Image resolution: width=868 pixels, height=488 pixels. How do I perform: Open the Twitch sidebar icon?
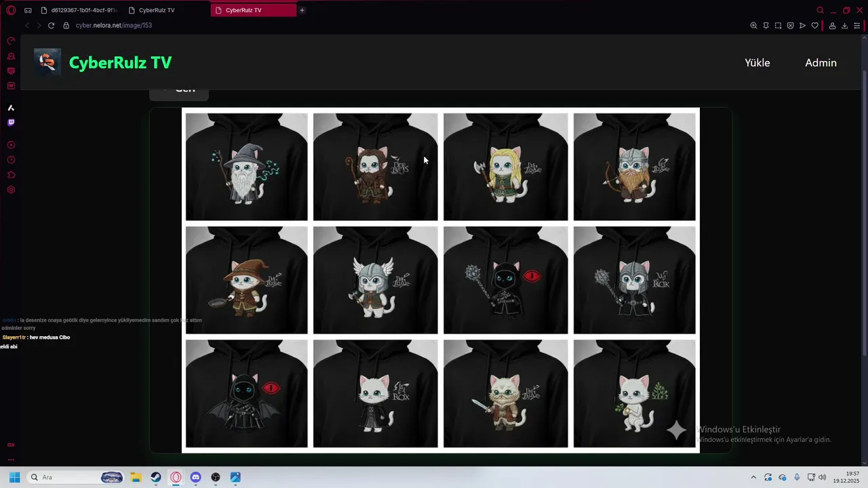(11, 123)
